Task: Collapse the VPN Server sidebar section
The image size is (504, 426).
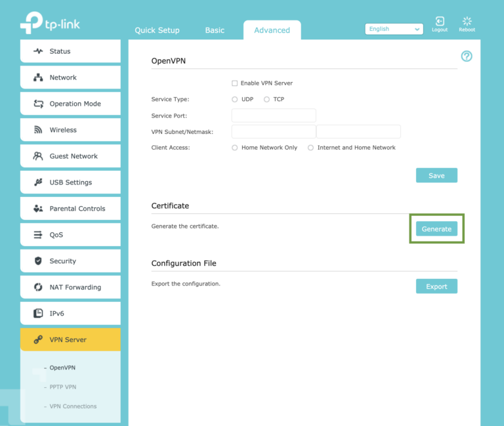Action: (70, 340)
